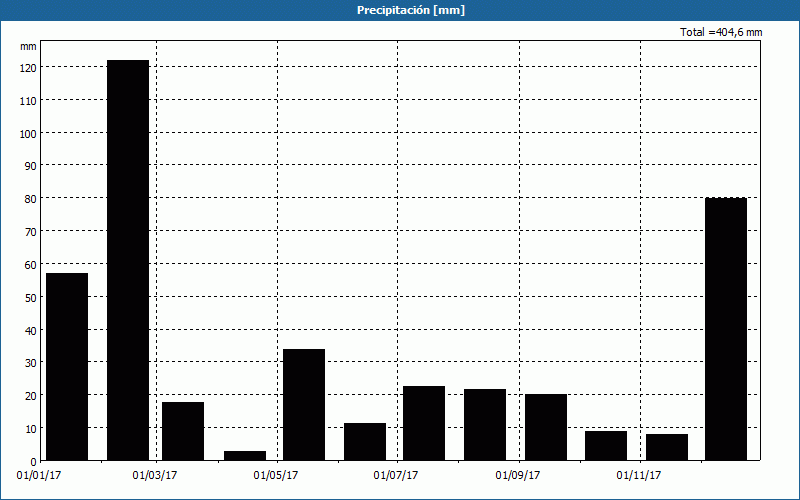Select the January bar near 57 mm
The width and height of the screenshot is (800, 500).
pyautogui.click(x=67, y=367)
